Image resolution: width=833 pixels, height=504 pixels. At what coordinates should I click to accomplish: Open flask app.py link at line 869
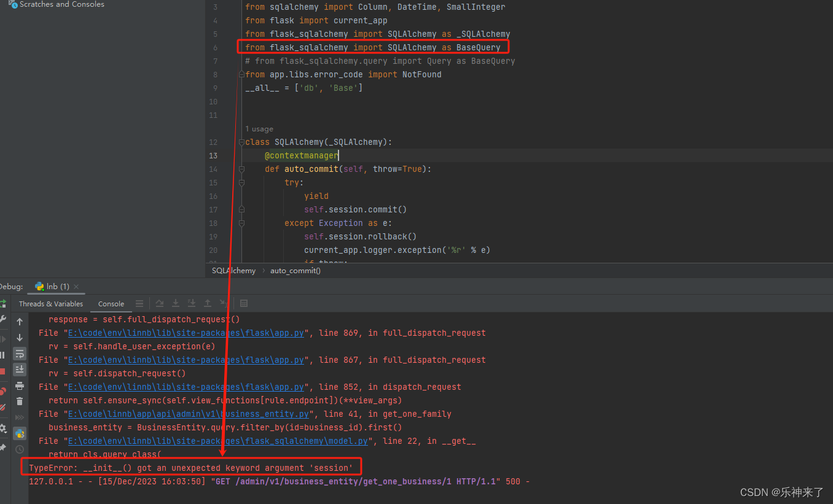click(x=186, y=333)
